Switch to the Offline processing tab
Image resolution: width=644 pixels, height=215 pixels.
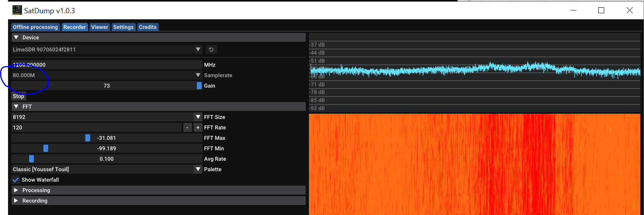click(x=35, y=27)
